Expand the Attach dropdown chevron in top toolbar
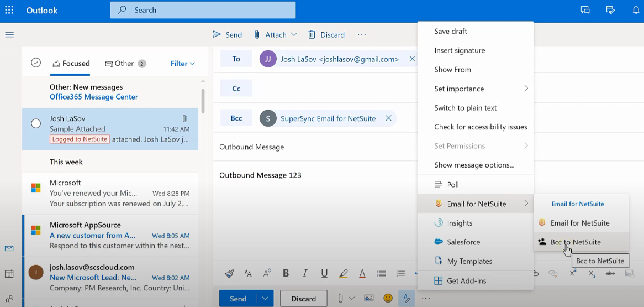 (x=294, y=34)
